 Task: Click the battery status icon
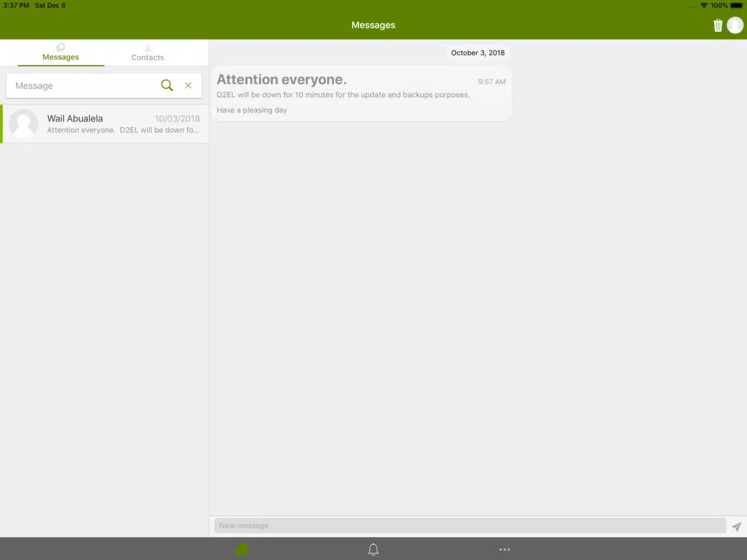coord(736,5)
